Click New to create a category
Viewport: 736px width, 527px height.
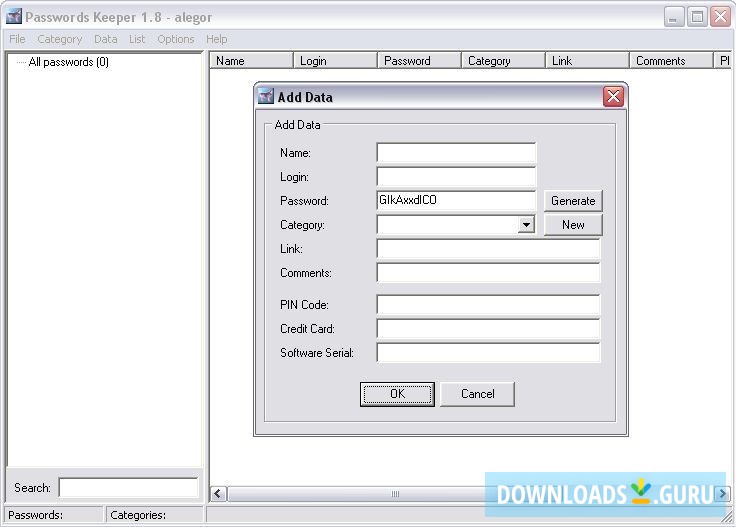coord(573,225)
